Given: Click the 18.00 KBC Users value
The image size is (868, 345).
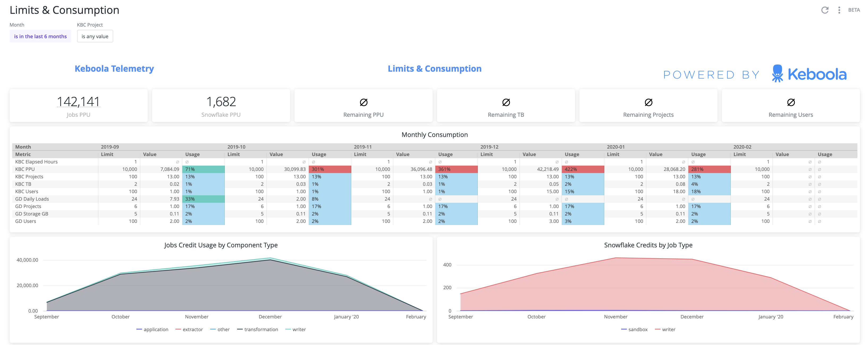Looking at the screenshot, I should tap(679, 192).
